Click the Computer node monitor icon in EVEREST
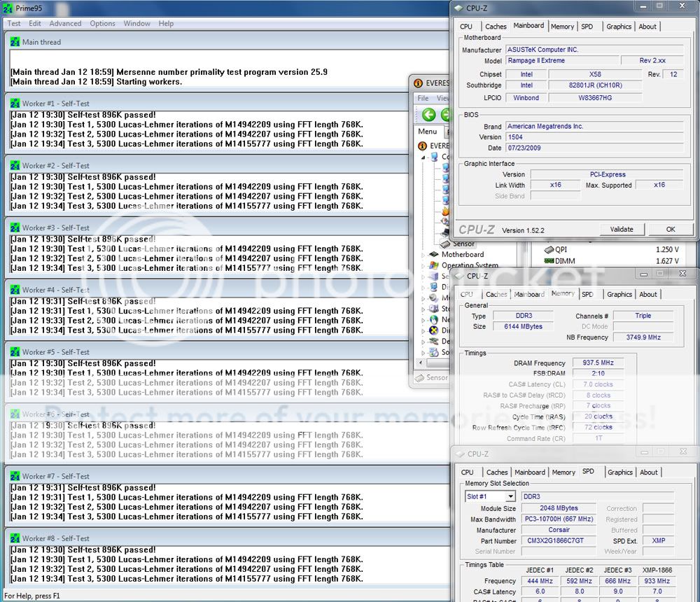Screen dimensions: 700x602 [434, 157]
